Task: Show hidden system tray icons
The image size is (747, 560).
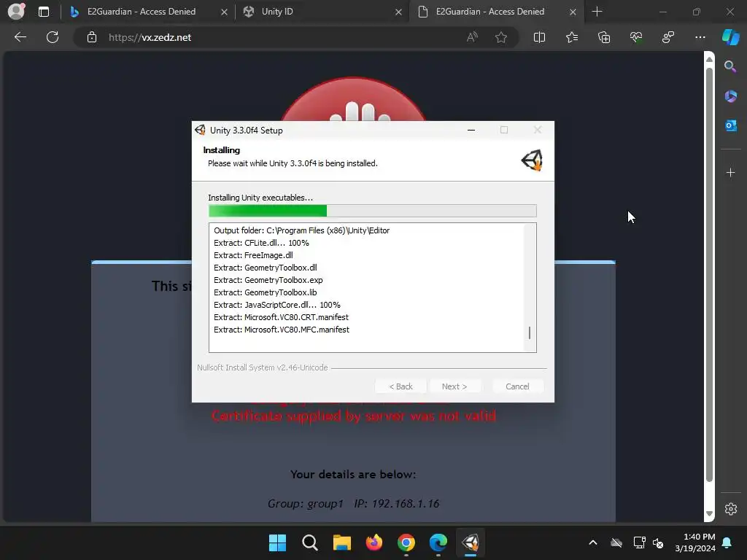Action: (x=592, y=542)
